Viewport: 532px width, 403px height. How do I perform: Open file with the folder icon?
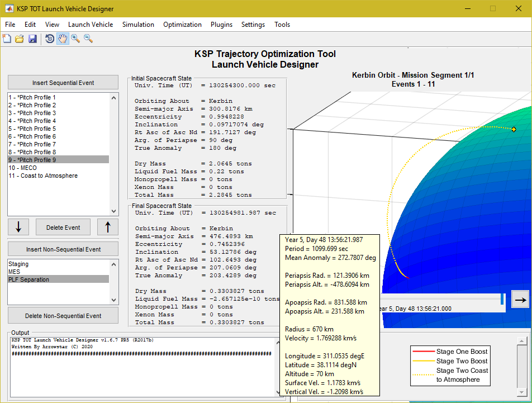20,39
